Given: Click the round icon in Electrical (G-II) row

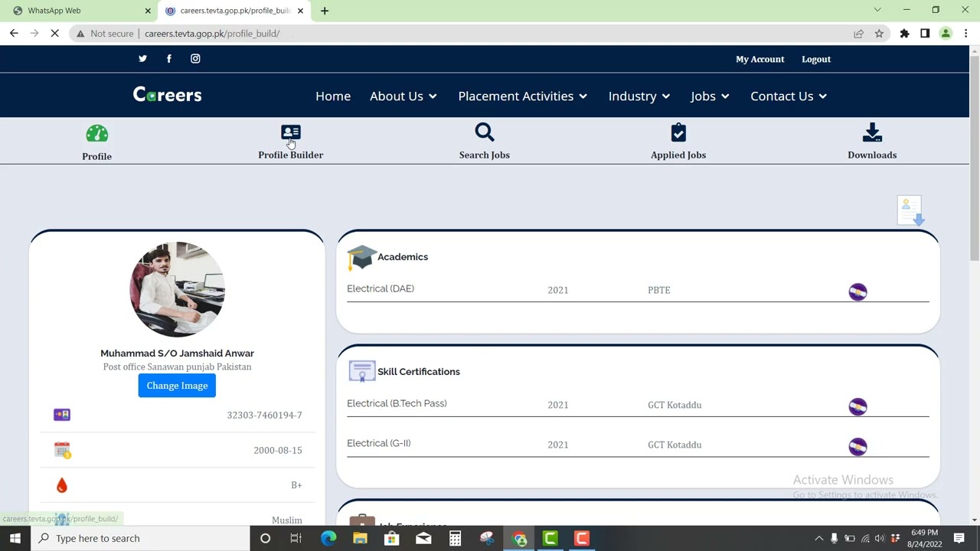Looking at the screenshot, I should point(857,446).
